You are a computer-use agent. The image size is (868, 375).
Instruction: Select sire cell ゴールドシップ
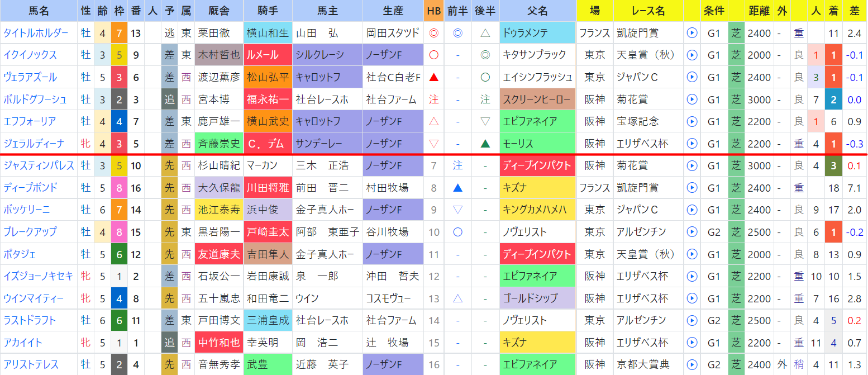click(538, 298)
